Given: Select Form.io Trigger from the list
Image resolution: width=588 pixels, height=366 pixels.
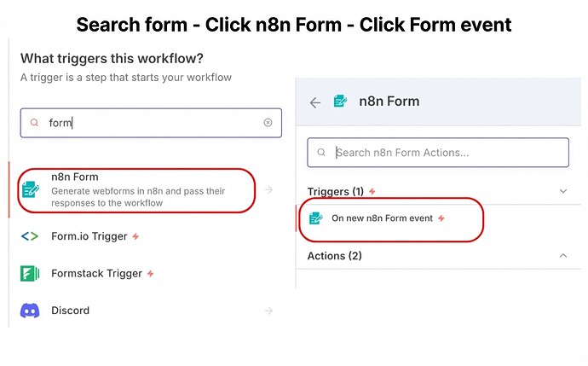Looking at the screenshot, I should pos(89,236).
